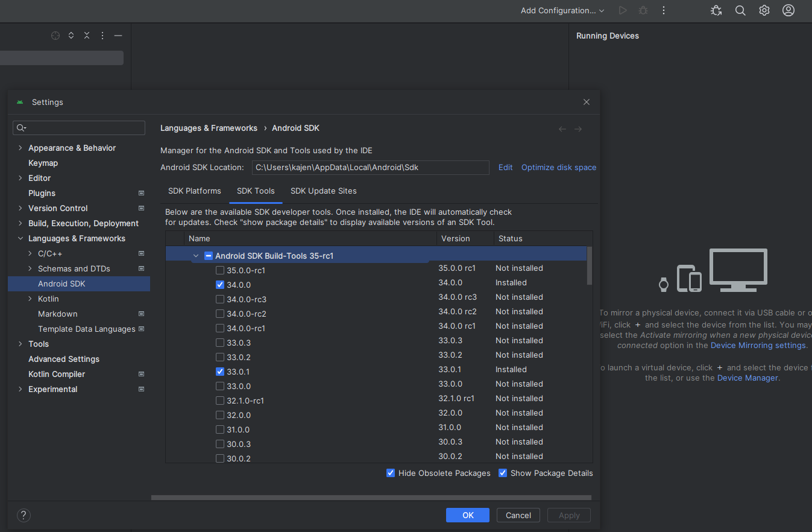Click the project-level icon beside Experimental
812x532 pixels.
tap(141, 389)
